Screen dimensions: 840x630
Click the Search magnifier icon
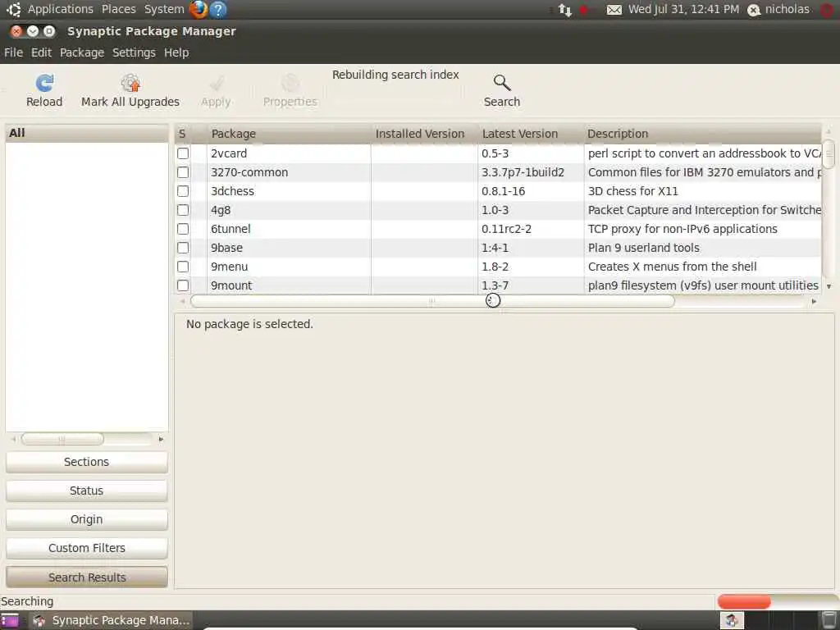(x=501, y=83)
